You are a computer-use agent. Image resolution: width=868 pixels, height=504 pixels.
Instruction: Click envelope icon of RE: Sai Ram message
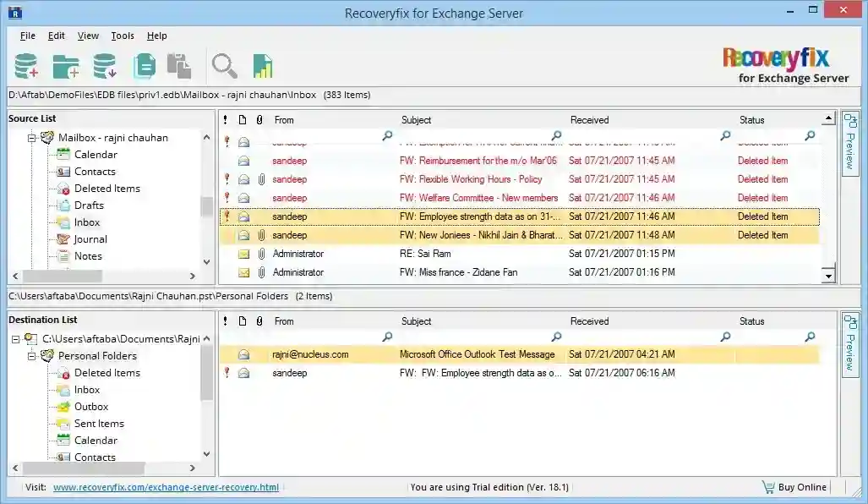(243, 254)
